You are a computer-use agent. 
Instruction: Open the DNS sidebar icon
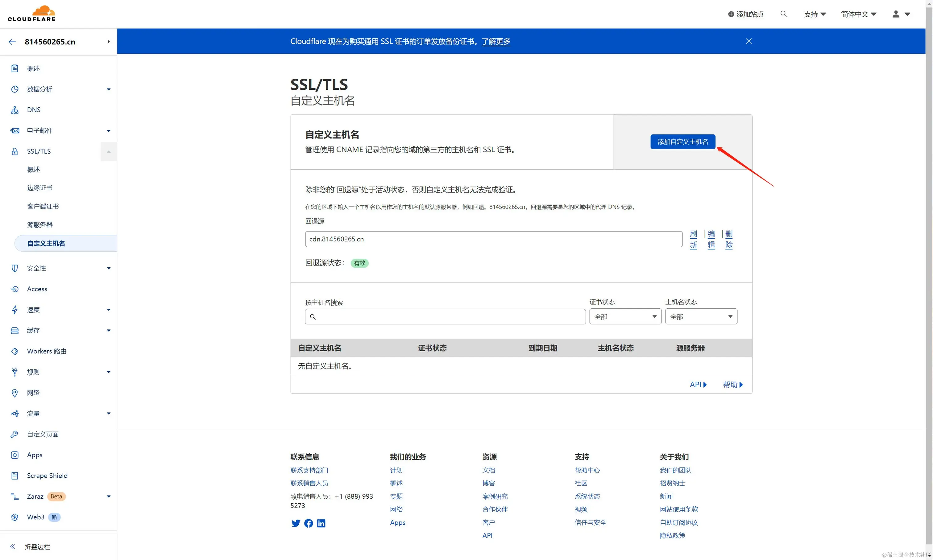click(x=15, y=110)
